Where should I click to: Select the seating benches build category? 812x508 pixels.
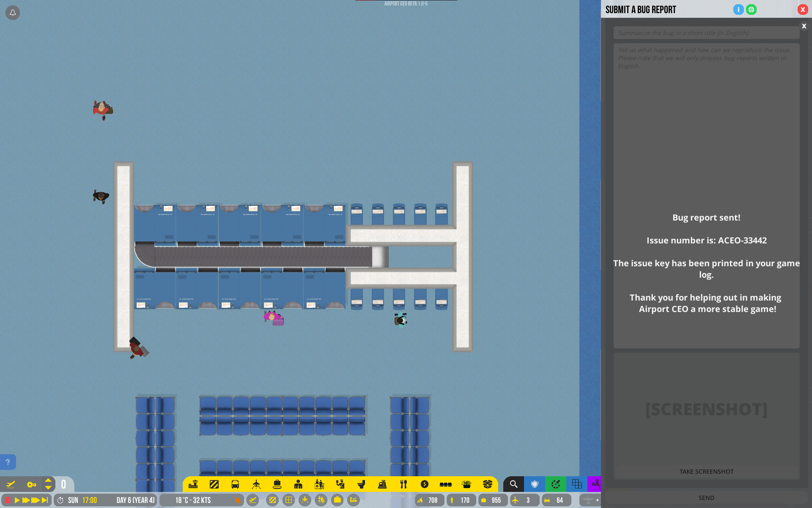tap(445, 484)
